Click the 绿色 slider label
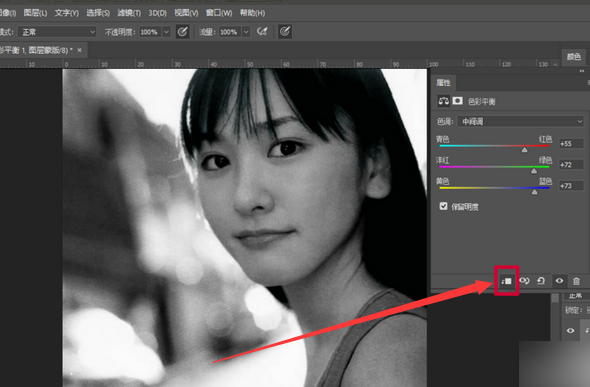Image resolution: width=590 pixels, height=387 pixels. [x=545, y=160]
